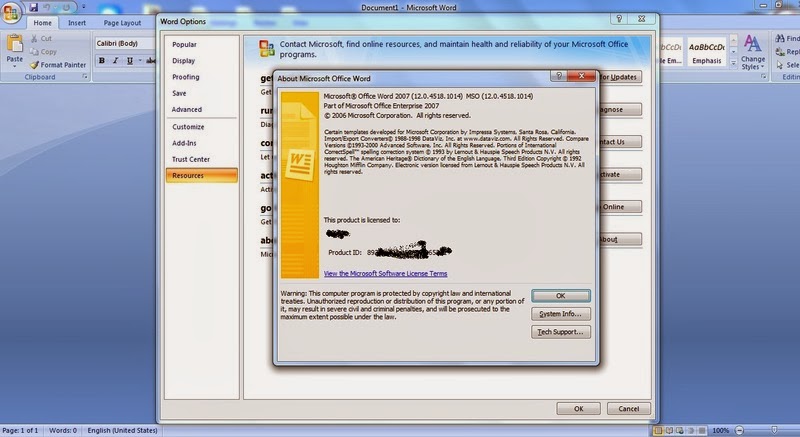The width and height of the screenshot is (800, 437).
Task: Close the About Microsoft Office Word dialog
Action: pyautogui.click(x=581, y=75)
